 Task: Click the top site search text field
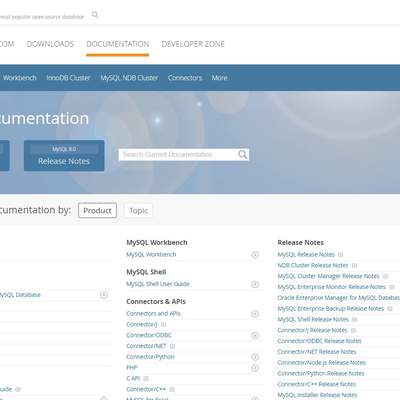43,16
